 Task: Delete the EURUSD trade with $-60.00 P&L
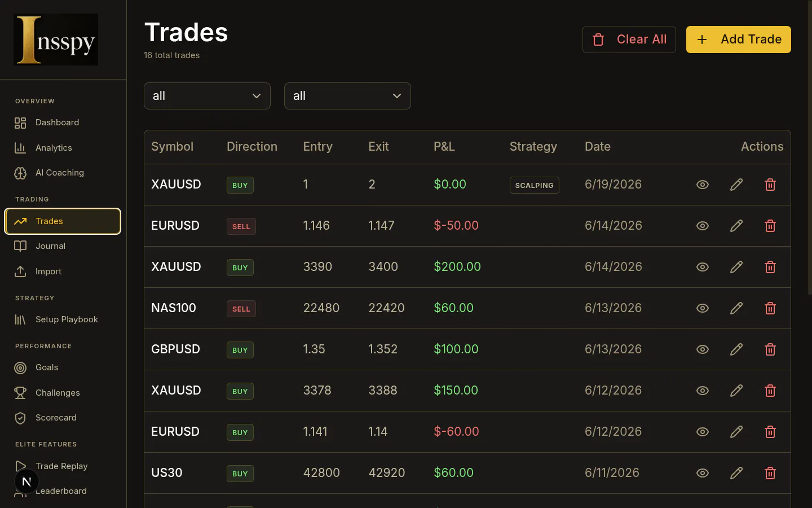click(x=770, y=432)
